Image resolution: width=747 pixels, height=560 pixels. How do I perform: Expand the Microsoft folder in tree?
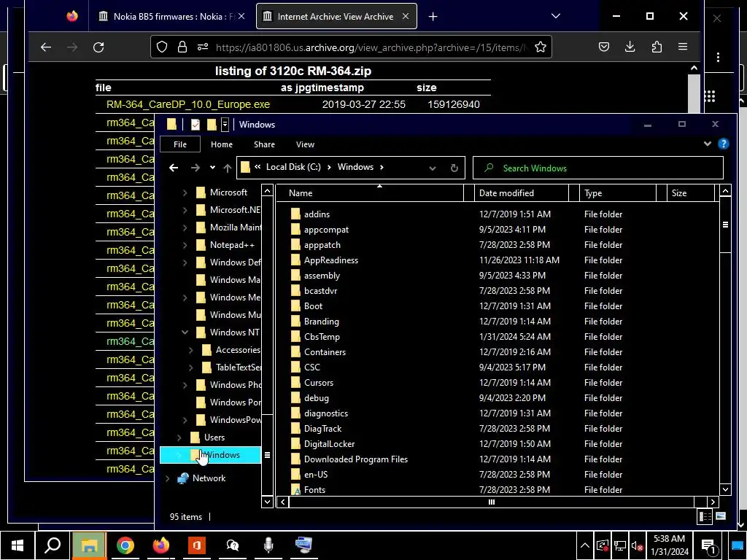coord(185,192)
